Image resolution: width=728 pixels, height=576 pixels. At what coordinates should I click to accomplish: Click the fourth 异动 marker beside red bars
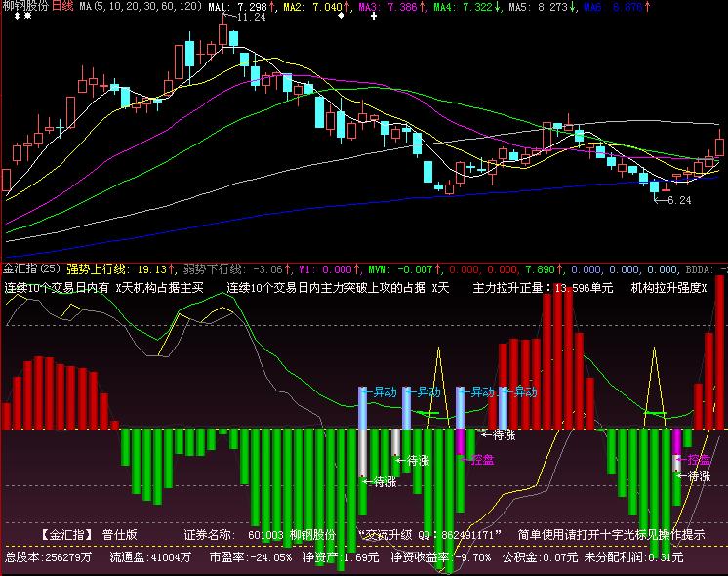point(525,392)
